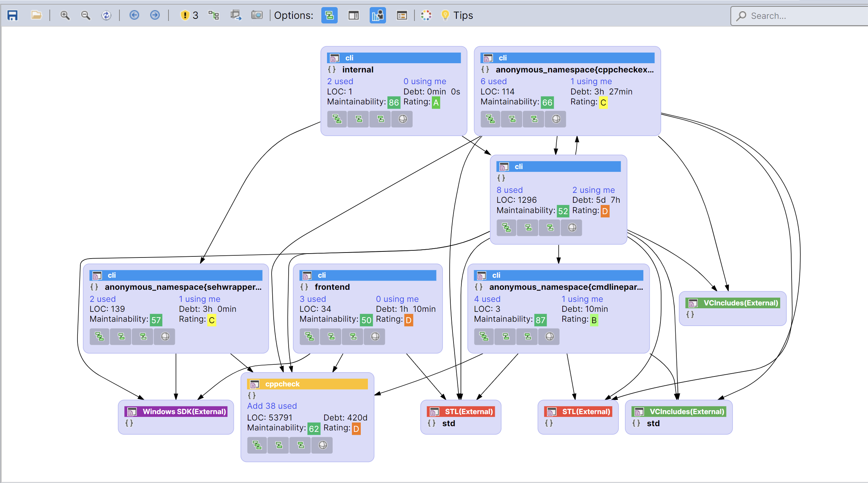This screenshot has height=483, width=868.
Task: Toggle the side panel option
Action: pos(353,16)
